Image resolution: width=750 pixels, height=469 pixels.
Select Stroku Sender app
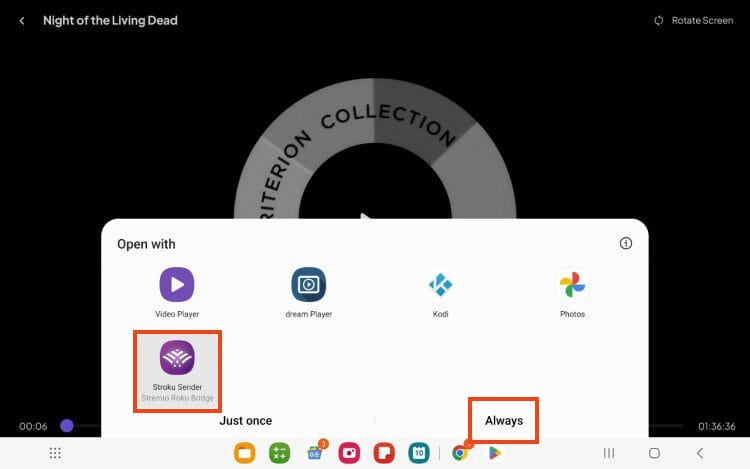click(177, 358)
